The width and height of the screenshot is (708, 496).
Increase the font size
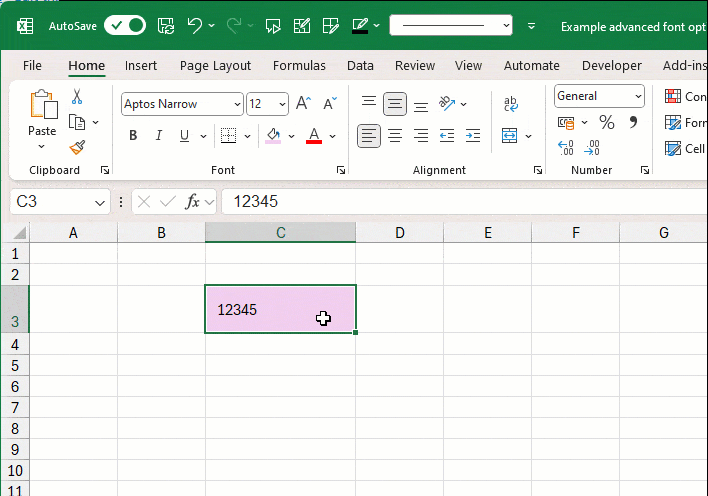click(x=303, y=103)
